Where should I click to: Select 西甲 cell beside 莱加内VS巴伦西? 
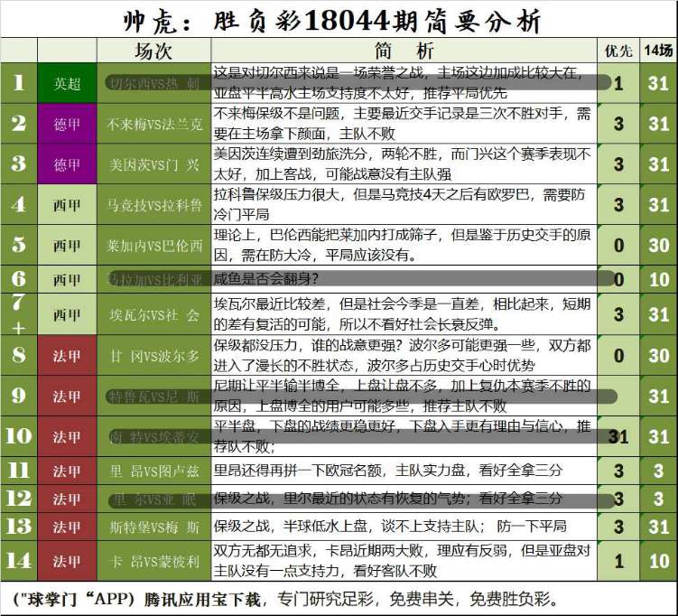coord(67,245)
